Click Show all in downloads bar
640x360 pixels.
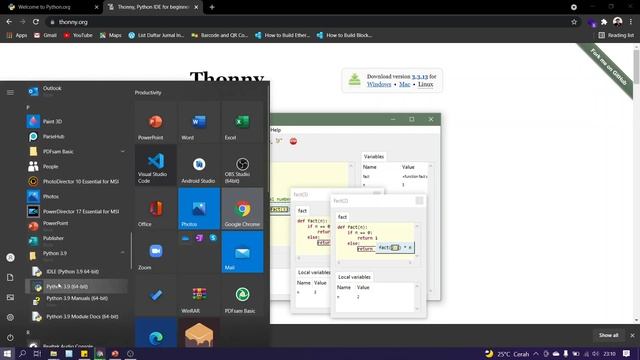(608, 336)
